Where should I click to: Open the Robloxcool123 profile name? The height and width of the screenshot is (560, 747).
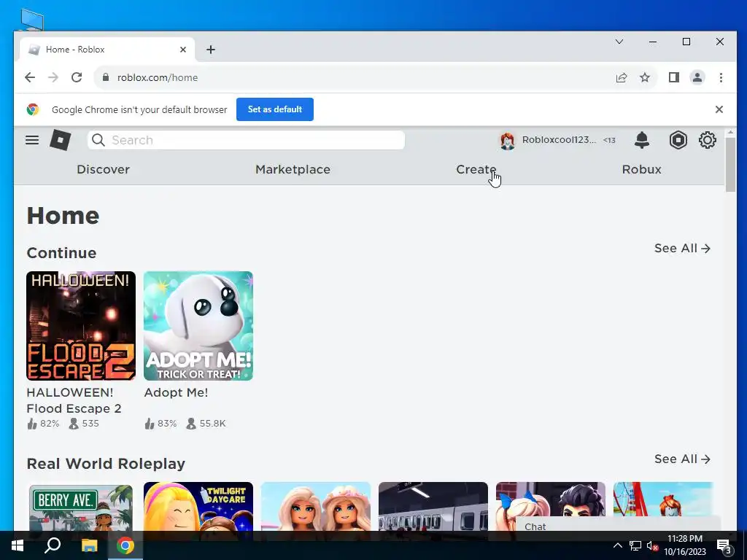tap(559, 140)
